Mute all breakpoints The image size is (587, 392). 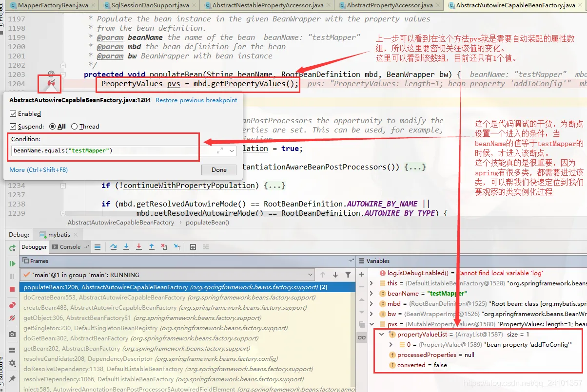(12, 318)
